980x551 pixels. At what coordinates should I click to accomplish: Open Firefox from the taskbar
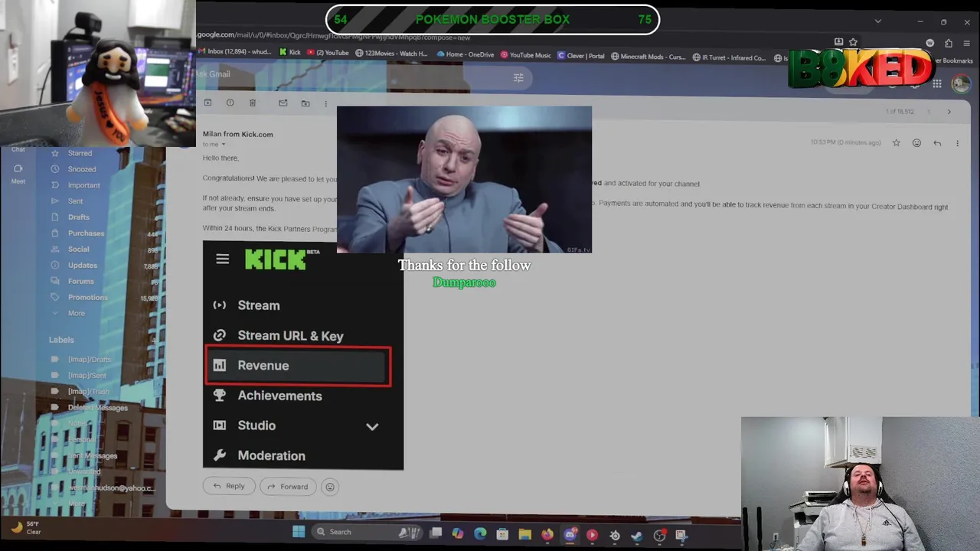(x=547, y=534)
